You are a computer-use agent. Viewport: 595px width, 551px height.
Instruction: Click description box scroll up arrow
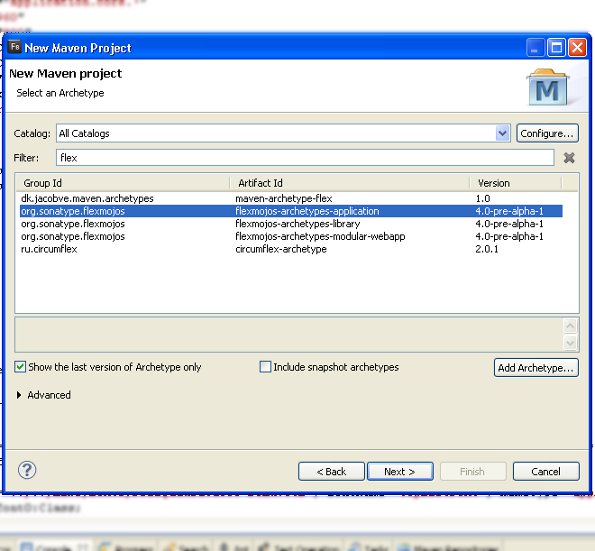pyautogui.click(x=570, y=326)
